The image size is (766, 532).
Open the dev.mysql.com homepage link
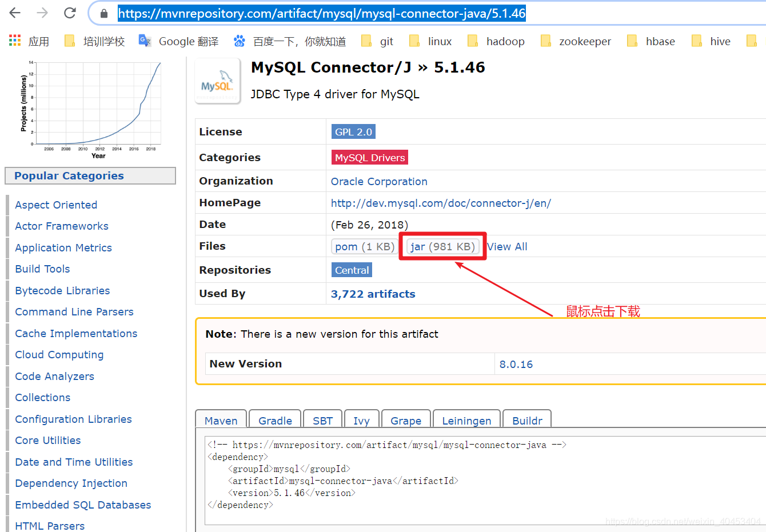pyautogui.click(x=441, y=203)
